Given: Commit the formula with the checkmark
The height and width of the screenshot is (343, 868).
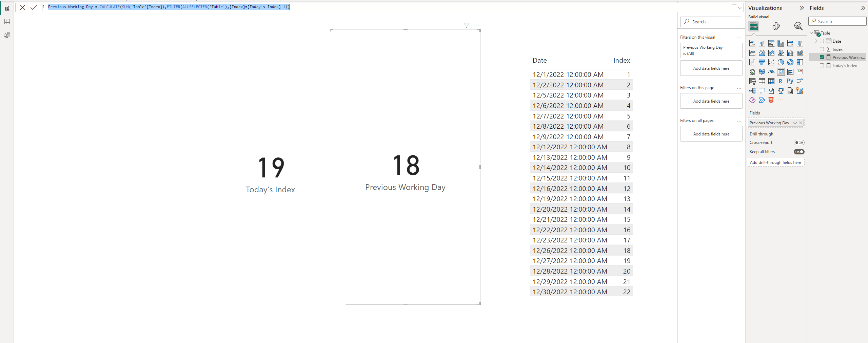Looking at the screenshot, I should (34, 7).
